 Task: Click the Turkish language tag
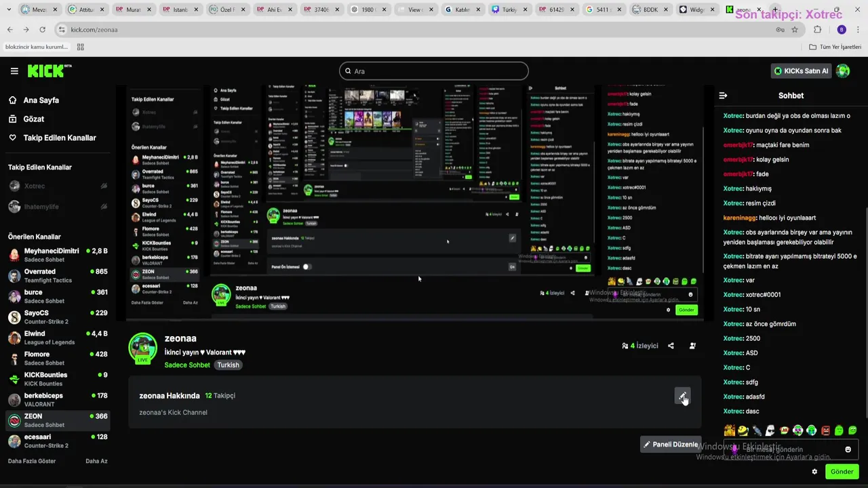coord(228,365)
